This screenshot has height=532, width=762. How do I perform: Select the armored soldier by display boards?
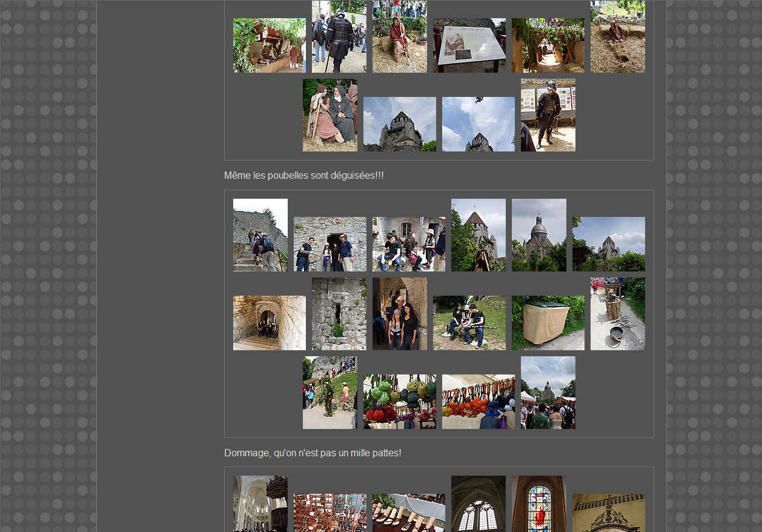[548, 115]
